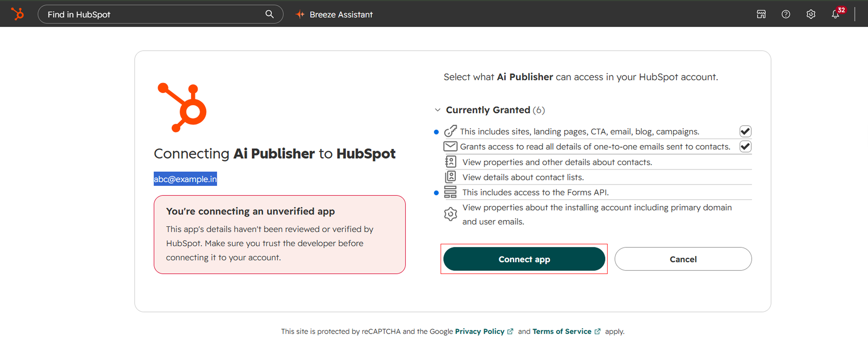This screenshot has width=868, height=340.
Task: Open the Help question mark icon
Action: [786, 14]
